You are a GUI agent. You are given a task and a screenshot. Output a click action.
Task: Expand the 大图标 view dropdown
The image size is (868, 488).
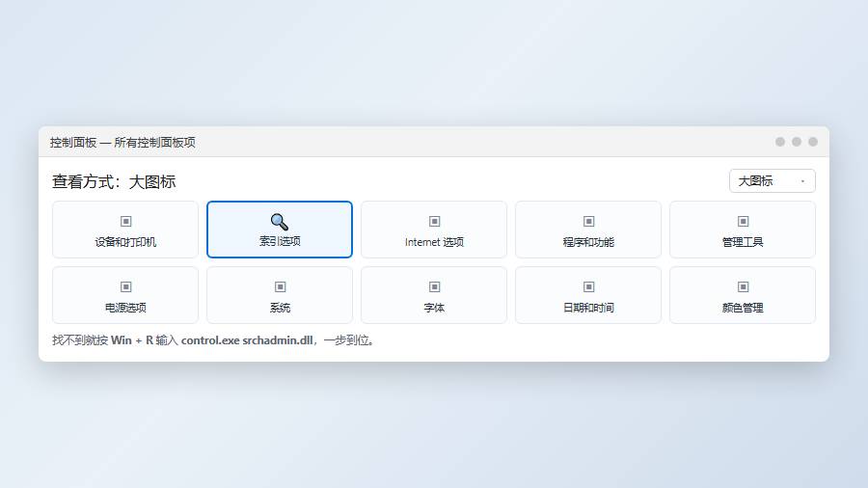click(x=773, y=181)
